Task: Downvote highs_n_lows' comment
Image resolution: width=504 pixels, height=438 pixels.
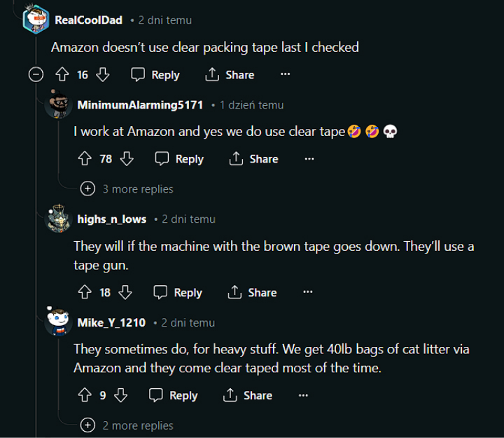Action: tap(125, 292)
